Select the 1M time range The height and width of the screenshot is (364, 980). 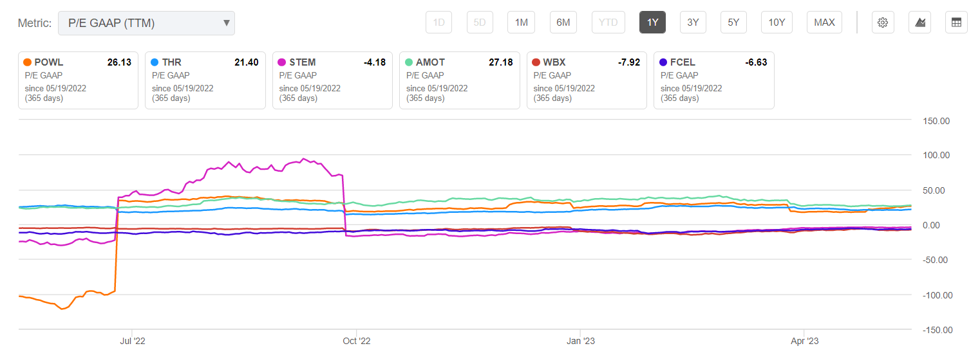pyautogui.click(x=521, y=23)
